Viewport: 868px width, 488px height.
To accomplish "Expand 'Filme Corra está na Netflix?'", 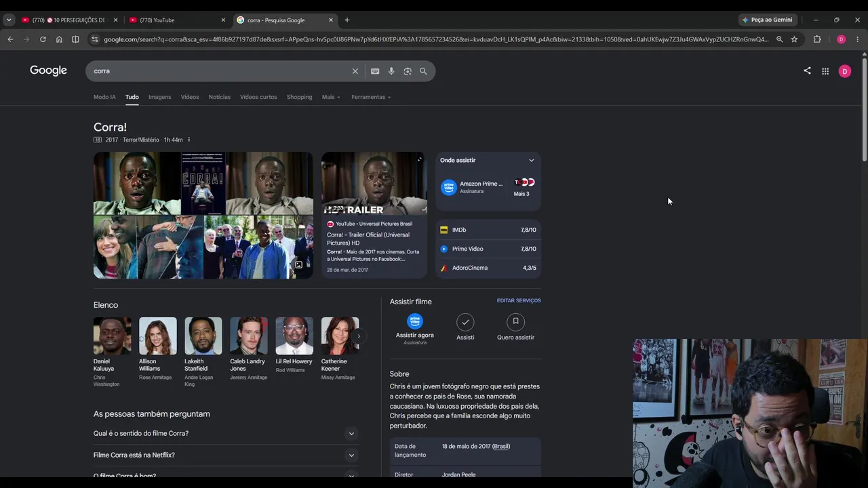I will [x=226, y=455].
